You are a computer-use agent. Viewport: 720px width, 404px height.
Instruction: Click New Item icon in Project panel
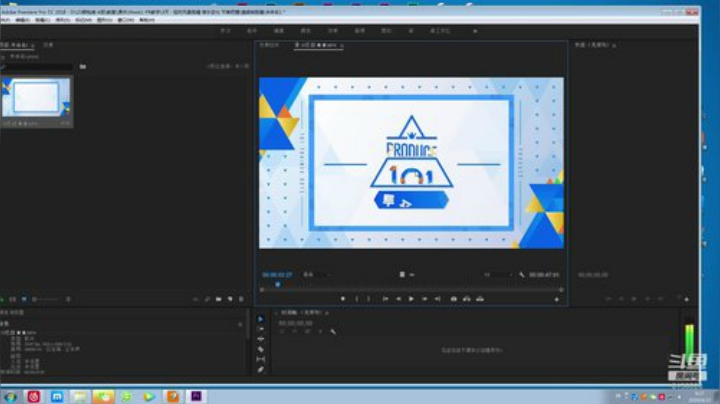(x=230, y=299)
